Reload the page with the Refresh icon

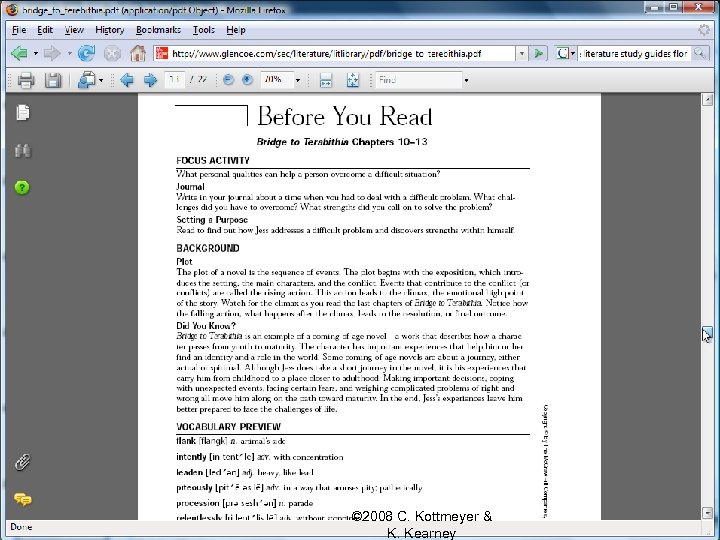86,53
